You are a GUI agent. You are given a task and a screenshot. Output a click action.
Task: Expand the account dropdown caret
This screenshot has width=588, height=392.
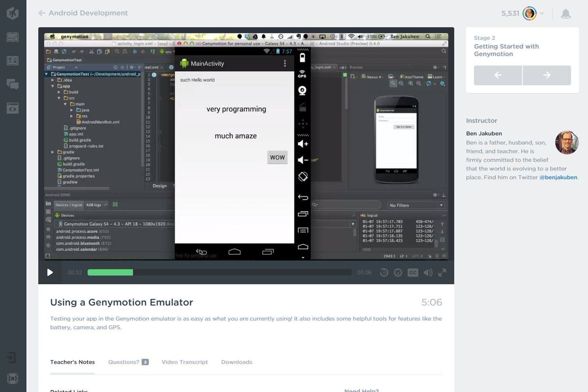[542, 14]
